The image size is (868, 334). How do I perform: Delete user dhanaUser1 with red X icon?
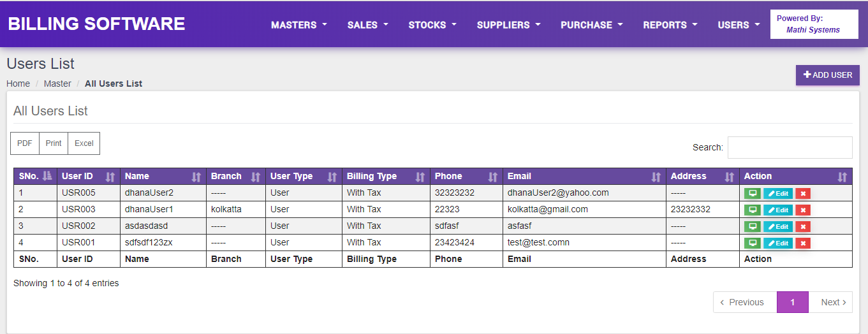click(803, 210)
